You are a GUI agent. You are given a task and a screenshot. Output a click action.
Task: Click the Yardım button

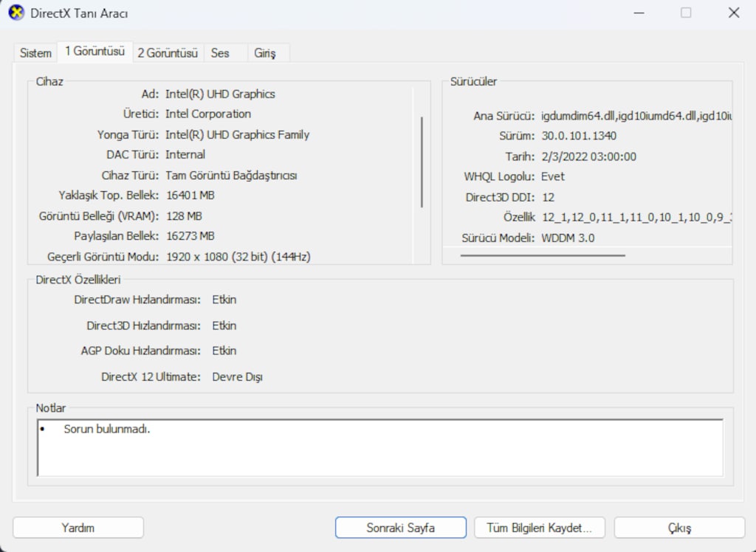(78, 528)
